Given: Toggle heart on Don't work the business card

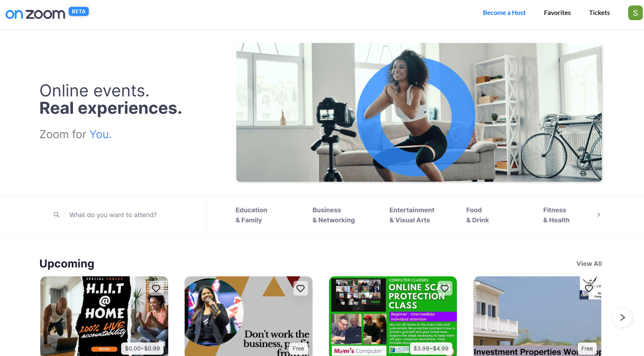Looking at the screenshot, I should pos(300,288).
